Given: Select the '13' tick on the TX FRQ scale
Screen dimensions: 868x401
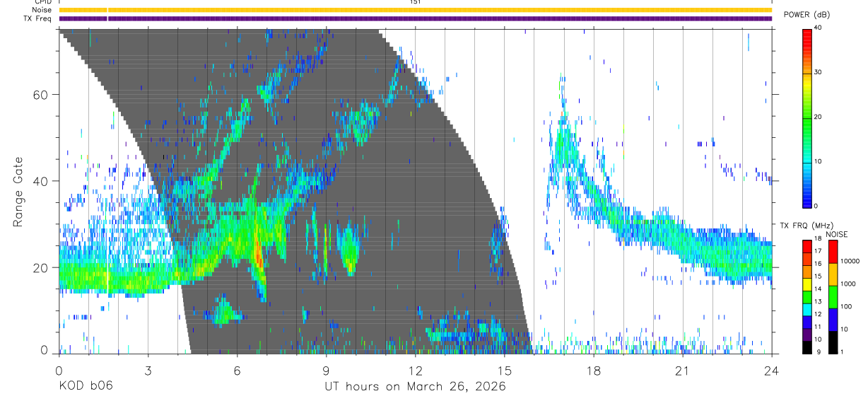Looking at the screenshot, I should [x=819, y=301].
